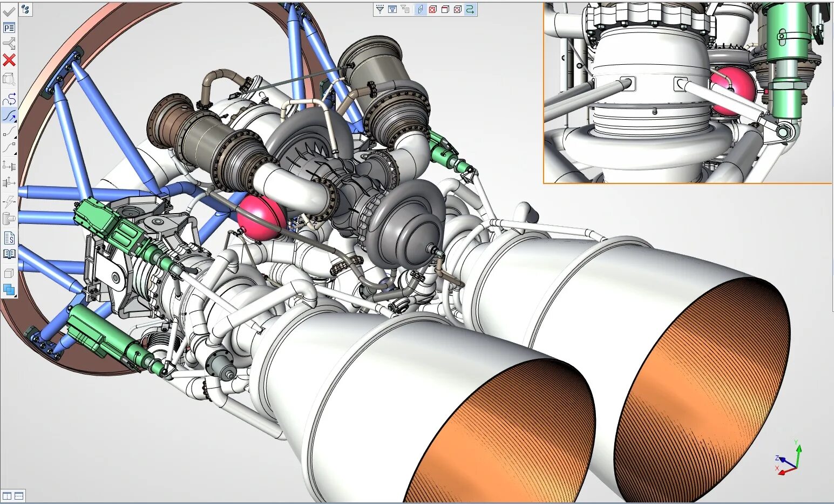The image size is (834, 504).
Task: Insert a pipe tee fitting icon
Action: pos(9,219)
